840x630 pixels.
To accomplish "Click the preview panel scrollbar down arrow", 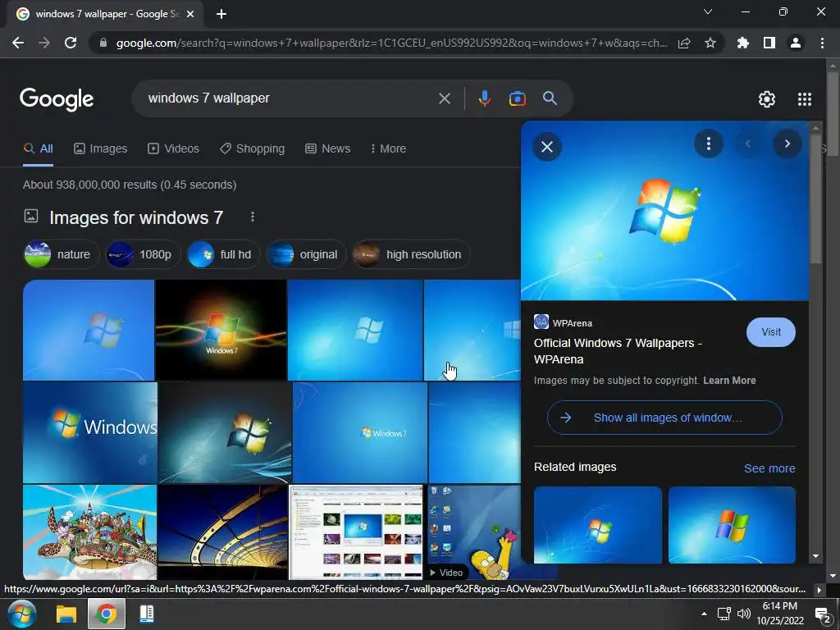I will pyautogui.click(x=815, y=556).
